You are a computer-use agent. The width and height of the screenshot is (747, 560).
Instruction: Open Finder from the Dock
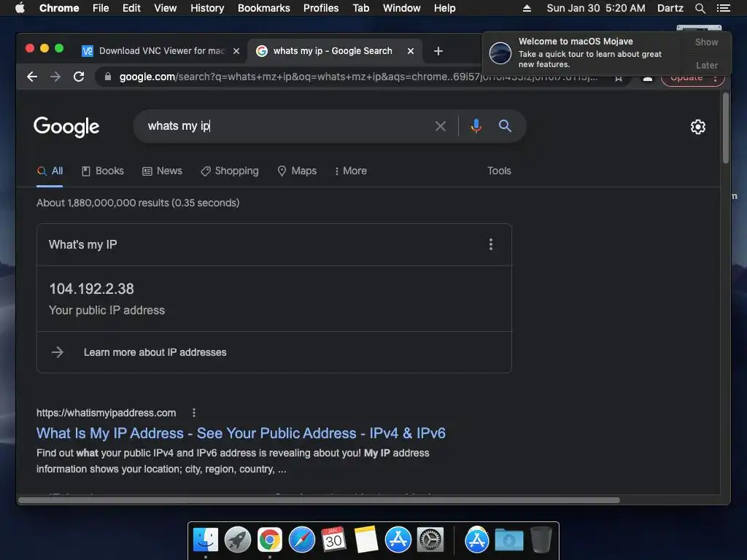tap(206, 540)
